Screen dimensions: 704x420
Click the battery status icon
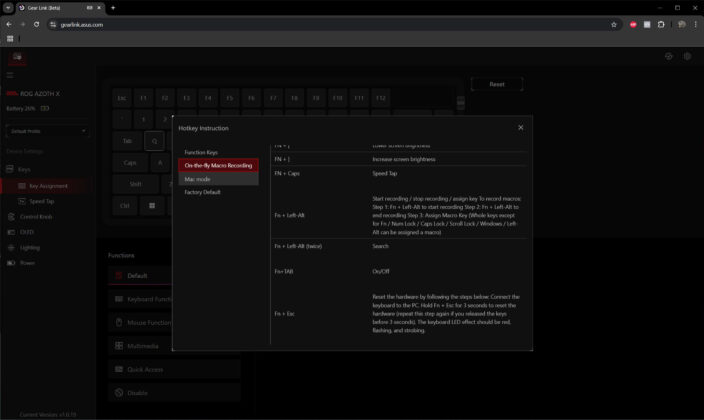tap(45, 108)
